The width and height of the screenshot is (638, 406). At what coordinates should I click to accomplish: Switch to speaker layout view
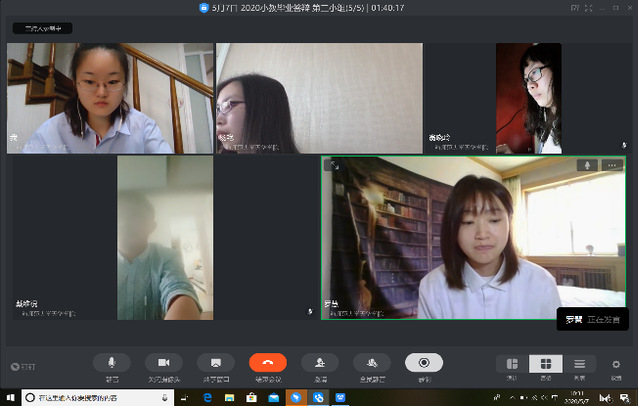click(x=512, y=364)
